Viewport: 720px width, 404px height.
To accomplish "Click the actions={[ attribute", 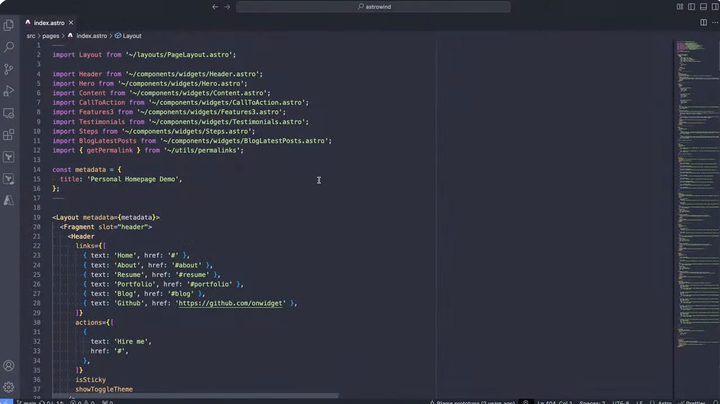I will coord(95,323).
